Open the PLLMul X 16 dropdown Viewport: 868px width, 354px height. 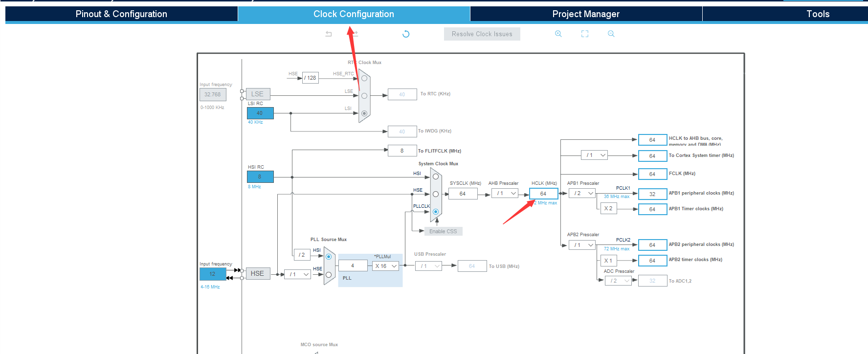(386, 266)
